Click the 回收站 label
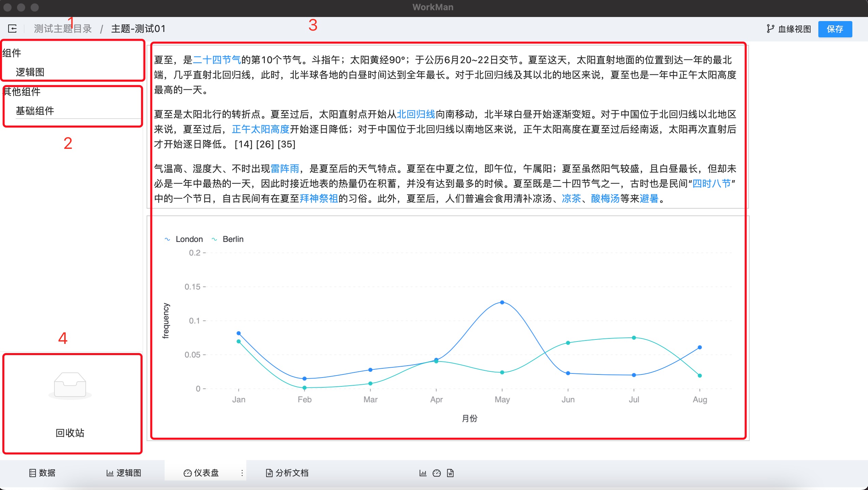Image resolution: width=868 pixels, height=490 pixels. point(70,433)
